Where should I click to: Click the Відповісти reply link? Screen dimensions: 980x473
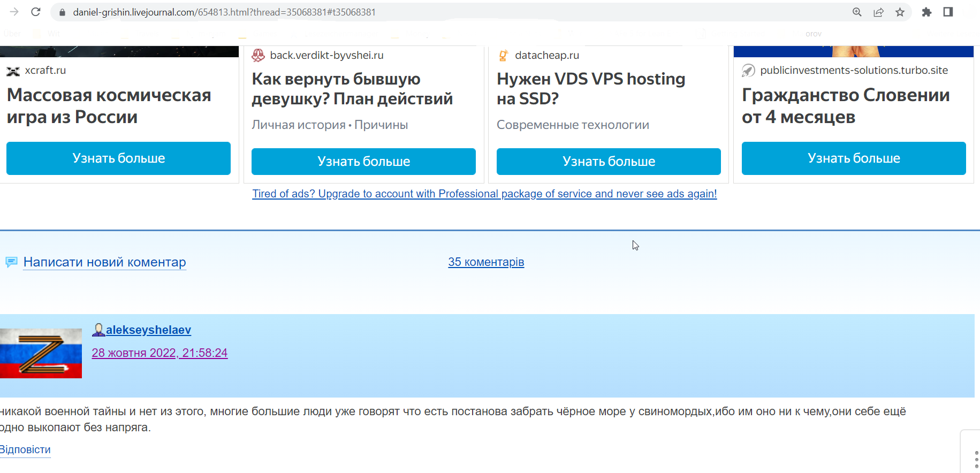click(x=25, y=450)
